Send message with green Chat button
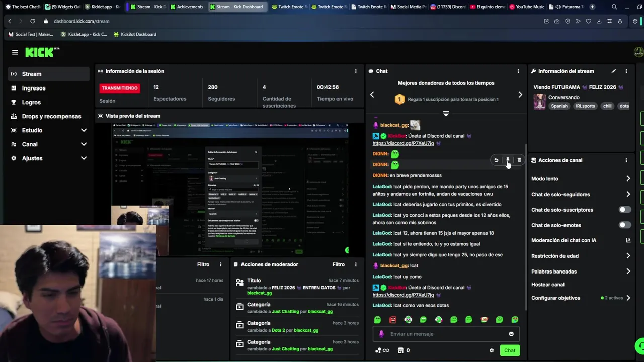 (x=510, y=350)
